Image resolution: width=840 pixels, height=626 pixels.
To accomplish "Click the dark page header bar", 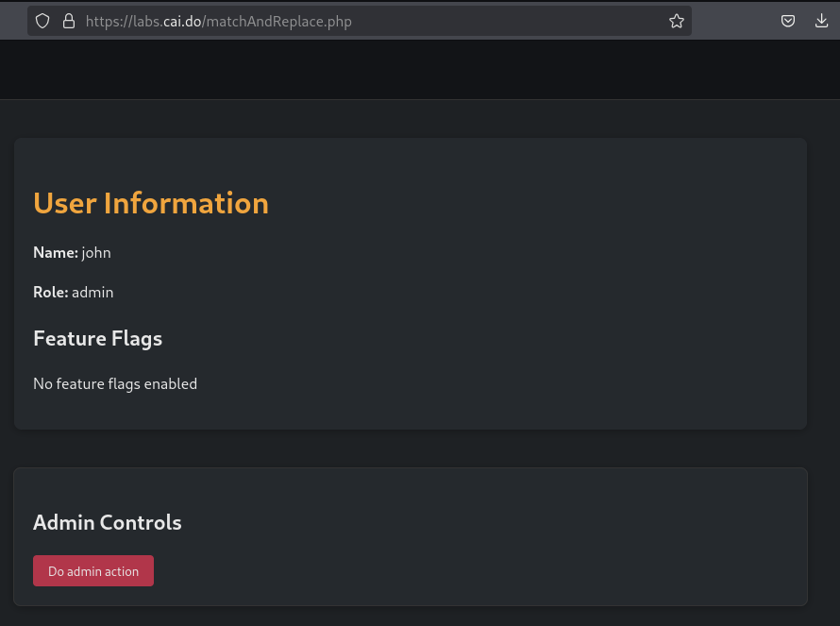I will [x=420, y=70].
